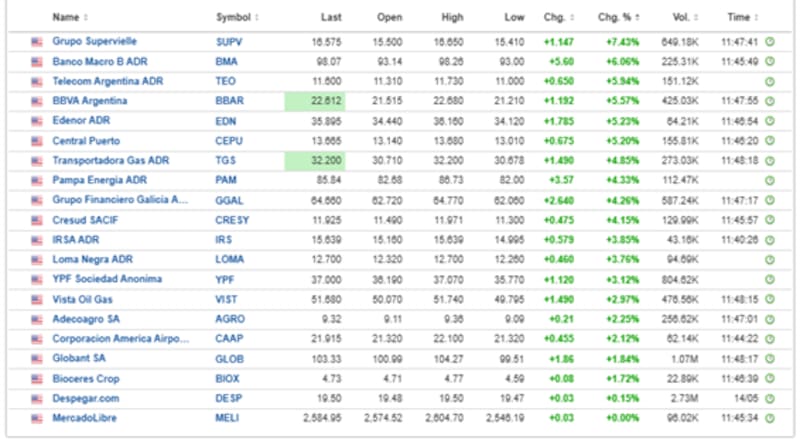Click the green clock icon in the Globant SA row

coord(770,358)
